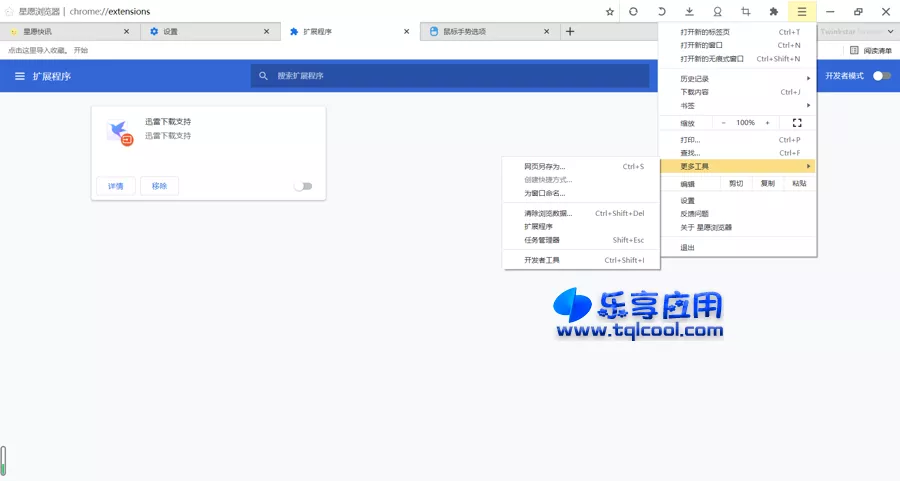Viewport: 900px width, 481px height.
Task: Click 剪切 in the edit row
Action: point(736,184)
